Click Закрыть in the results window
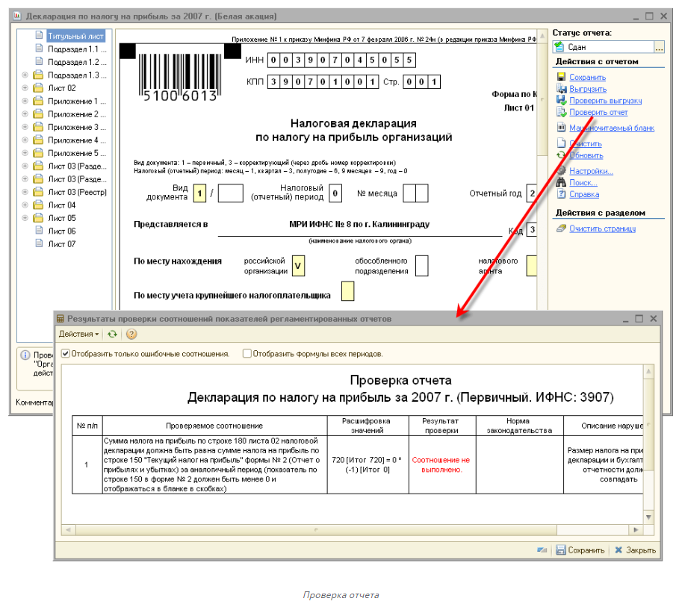The image size is (682, 616). (x=635, y=550)
